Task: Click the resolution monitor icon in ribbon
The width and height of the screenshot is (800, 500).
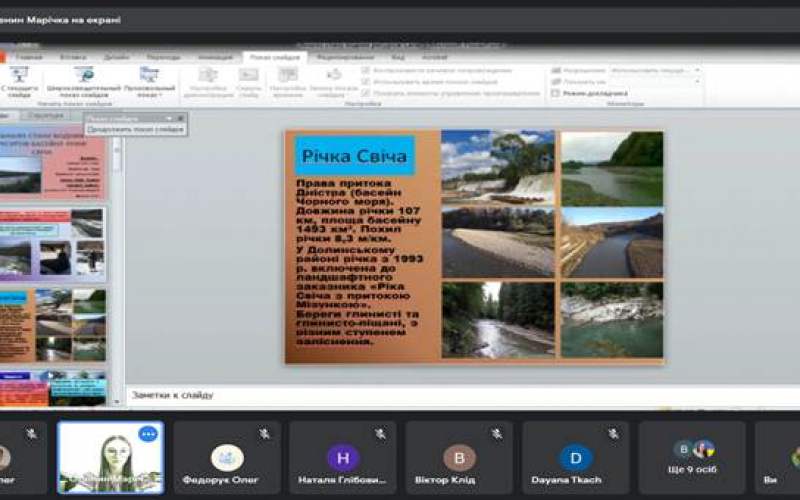Action: point(556,70)
